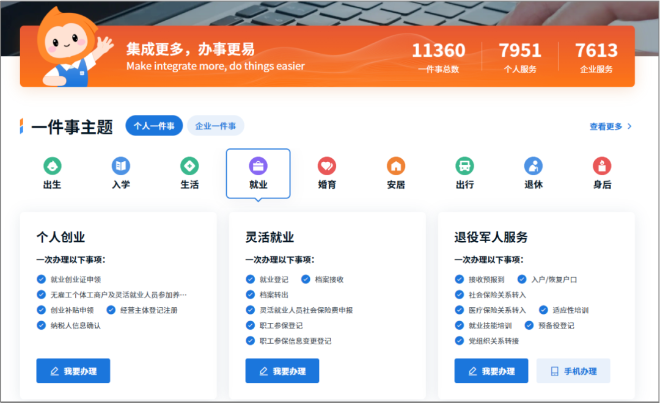Click the 职工参保登记 item
Viewport: 660px width, 403px height.
274,325
